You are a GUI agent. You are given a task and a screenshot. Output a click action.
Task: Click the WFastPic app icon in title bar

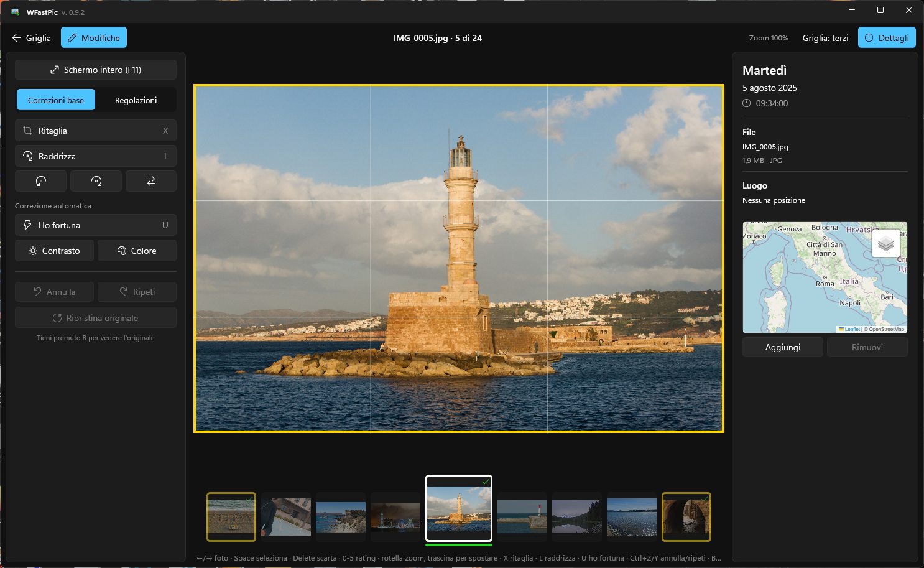click(x=16, y=12)
